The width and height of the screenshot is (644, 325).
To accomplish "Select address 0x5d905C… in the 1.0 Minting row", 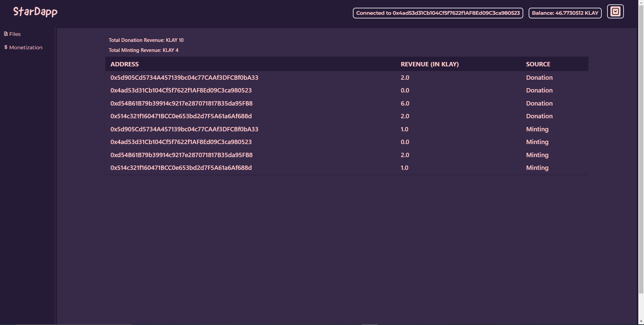I will point(184,129).
